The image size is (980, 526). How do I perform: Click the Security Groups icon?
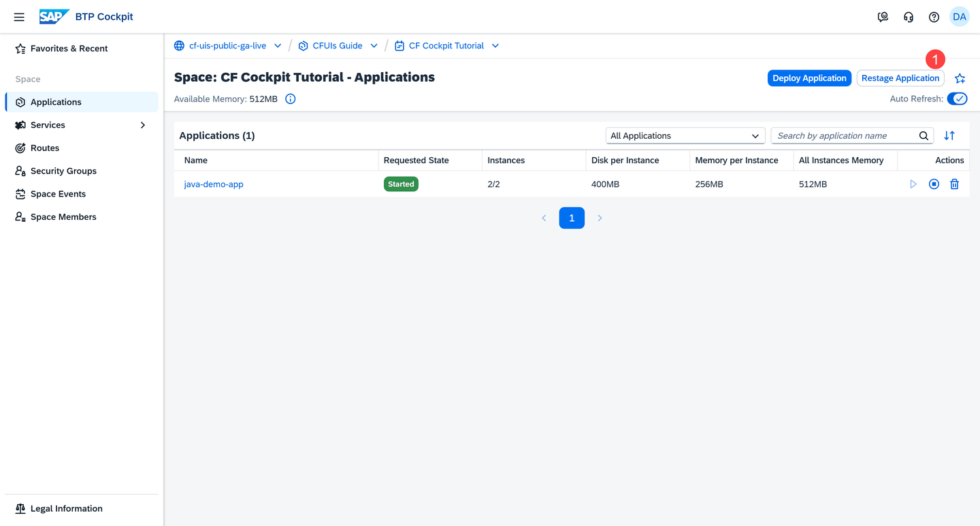coord(20,171)
